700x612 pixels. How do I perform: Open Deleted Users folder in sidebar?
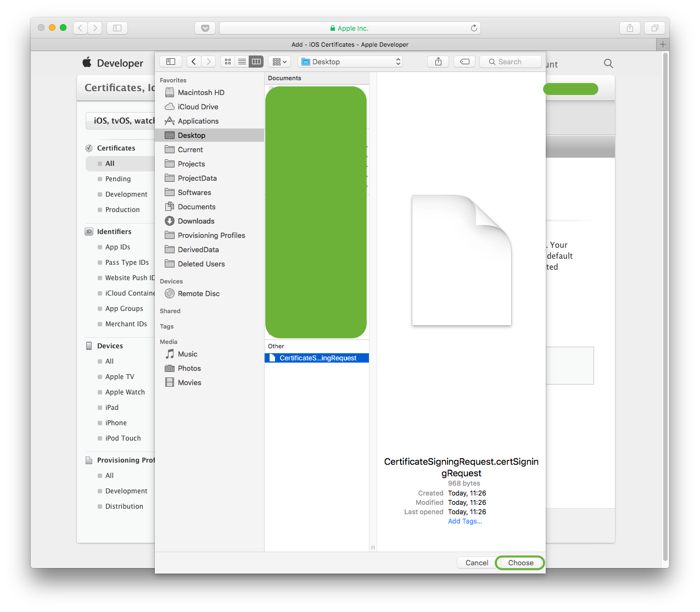click(209, 264)
